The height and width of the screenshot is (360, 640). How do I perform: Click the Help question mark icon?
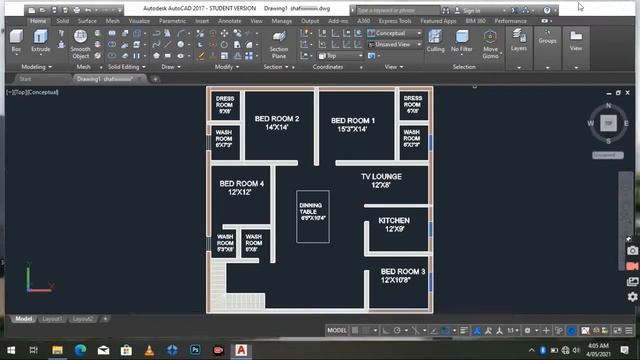point(547,10)
